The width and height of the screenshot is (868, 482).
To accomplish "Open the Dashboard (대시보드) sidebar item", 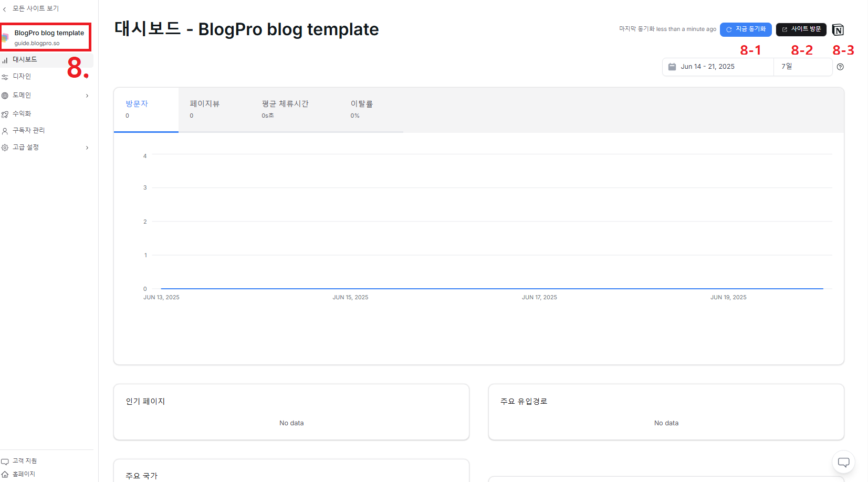I will (x=47, y=60).
